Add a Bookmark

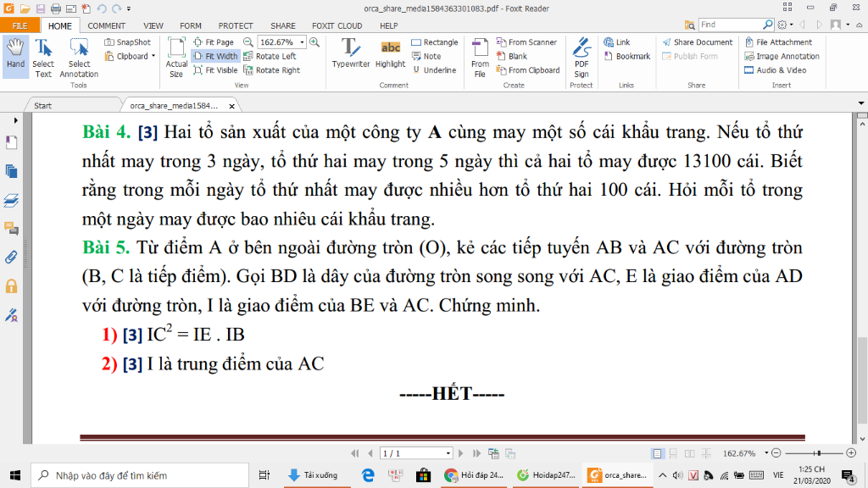pos(627,56)
